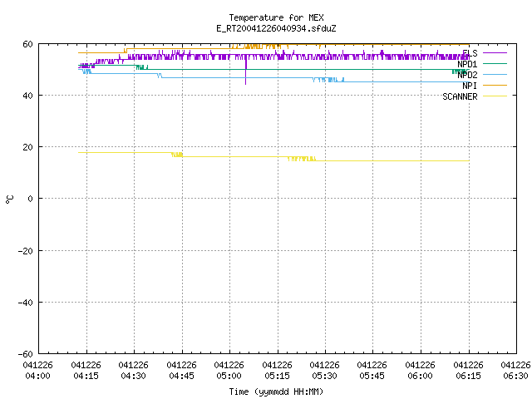Click x-axis tick label 041226 04:45
This screenshot has height=399, width=532.
(181, 371)
